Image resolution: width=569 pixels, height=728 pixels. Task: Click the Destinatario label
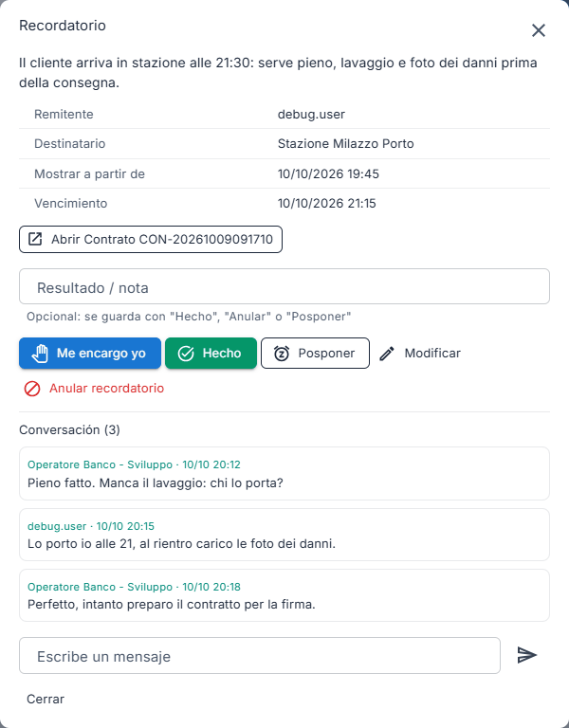[69, 143]
